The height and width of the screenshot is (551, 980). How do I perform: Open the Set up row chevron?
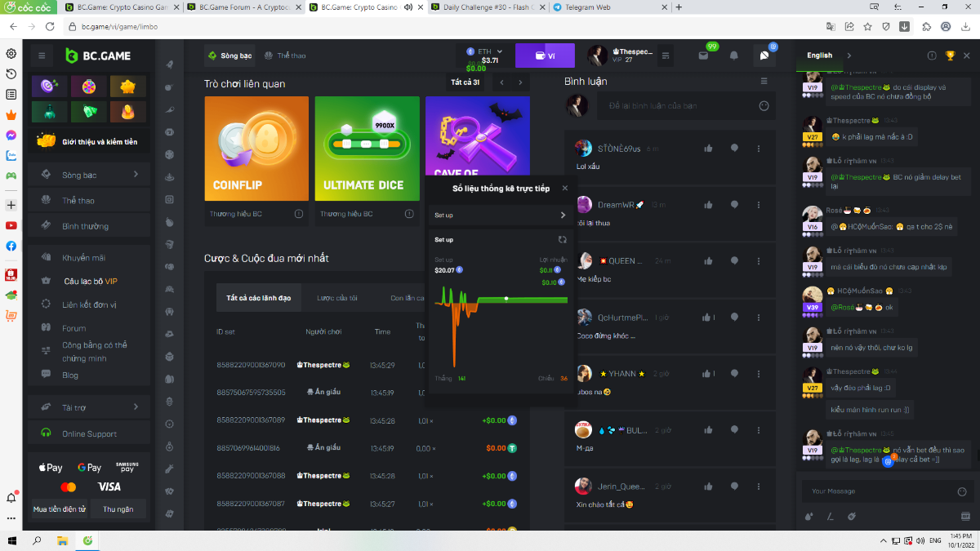[x=563, y=216]
